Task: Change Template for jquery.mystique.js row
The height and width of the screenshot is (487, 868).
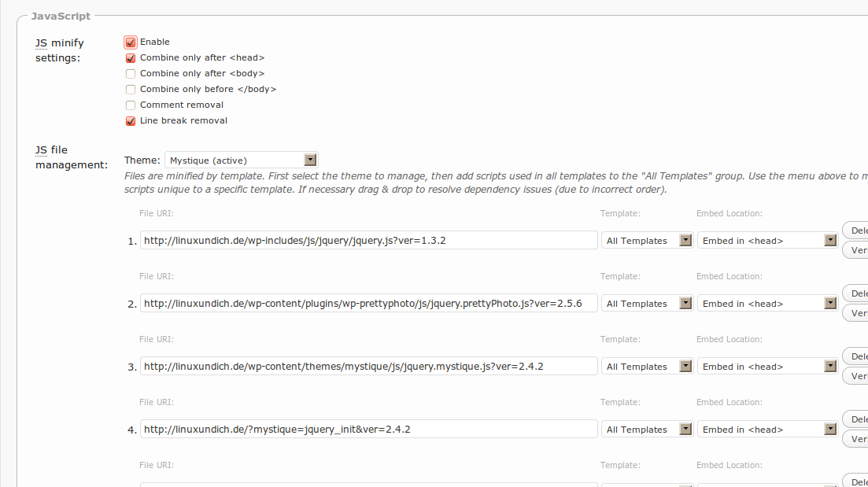Action: (x=646, y=367)
